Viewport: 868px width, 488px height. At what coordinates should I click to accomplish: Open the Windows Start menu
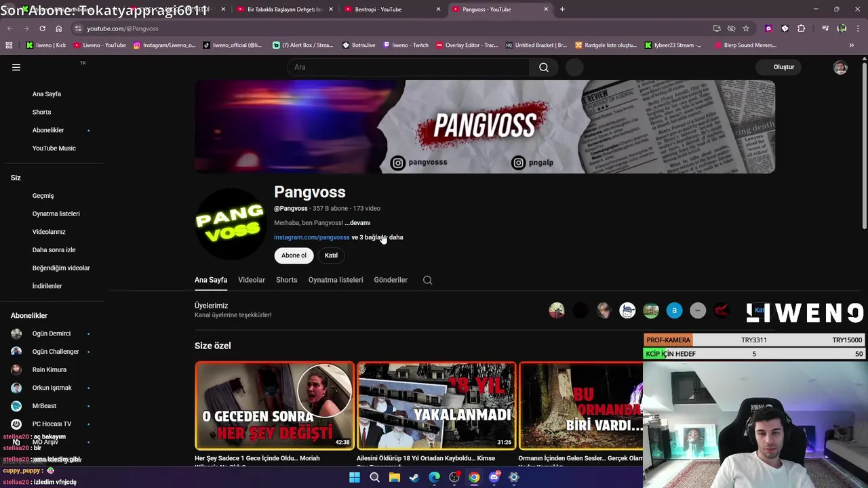click(x=355, y=477)
